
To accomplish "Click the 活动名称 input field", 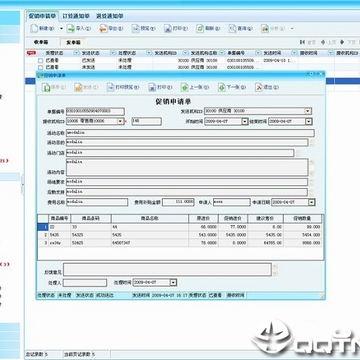I will tap(190, 133).
